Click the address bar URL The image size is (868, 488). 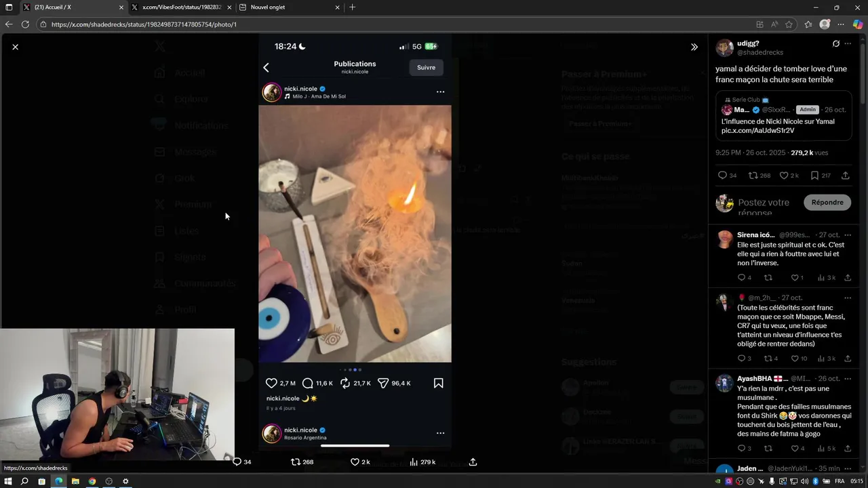click(144, 24)
